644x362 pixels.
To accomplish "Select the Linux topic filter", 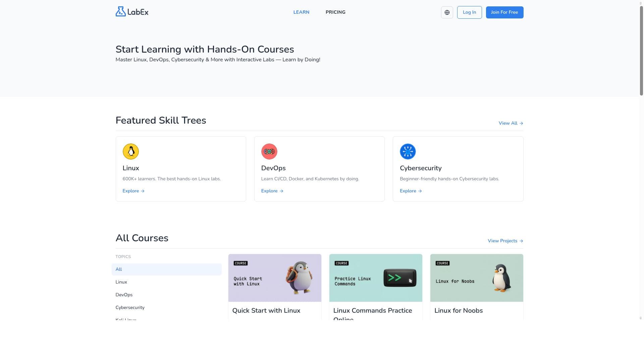I will pyautogui.click(x=121, y=282).
